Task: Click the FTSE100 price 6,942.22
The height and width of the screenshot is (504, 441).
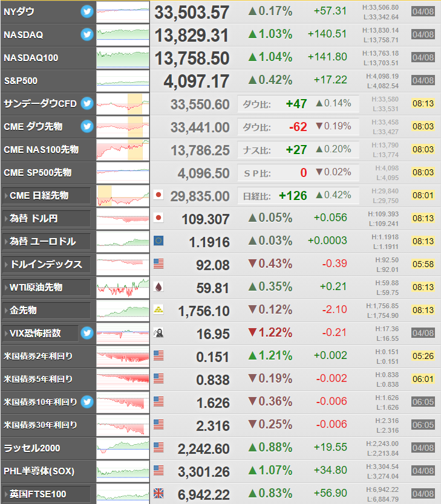Action: click(204, 495)
